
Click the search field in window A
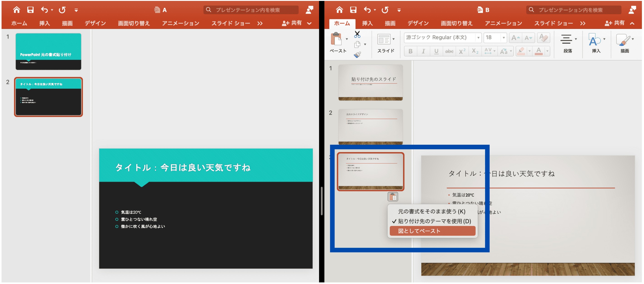(251, 10)
